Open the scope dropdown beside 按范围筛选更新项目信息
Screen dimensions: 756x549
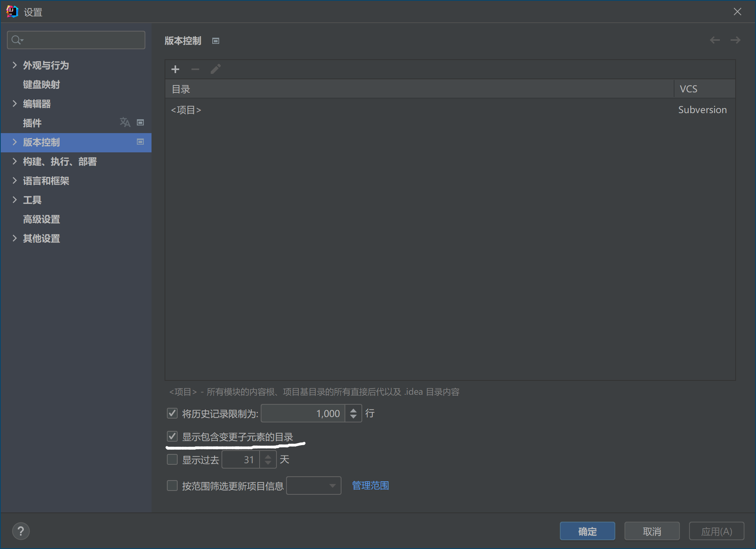pos(314,486)
